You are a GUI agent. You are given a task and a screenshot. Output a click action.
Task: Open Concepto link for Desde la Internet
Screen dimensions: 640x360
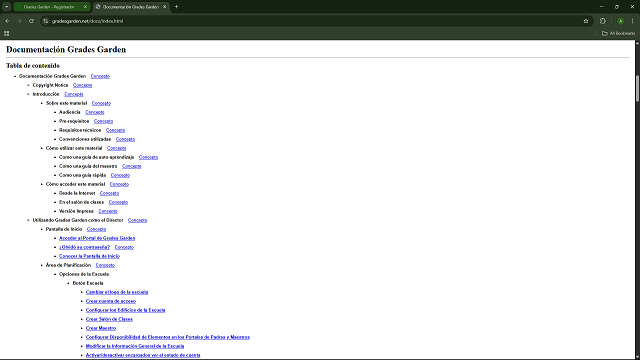click(x=109, y=193)
